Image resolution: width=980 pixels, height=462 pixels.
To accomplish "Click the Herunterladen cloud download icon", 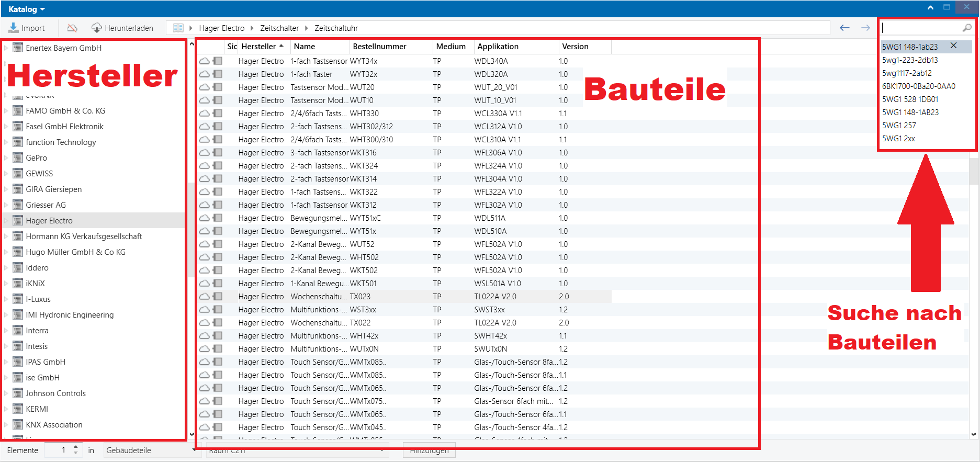I will coord(97,28).
